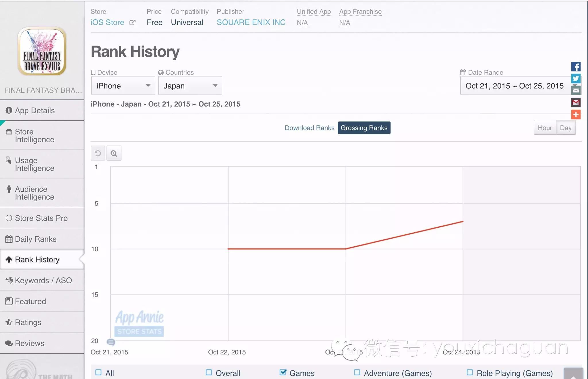This screenshot has height=379, width=588.
Task: Click the reset zoom undo icon
Action: click(98, 153)
